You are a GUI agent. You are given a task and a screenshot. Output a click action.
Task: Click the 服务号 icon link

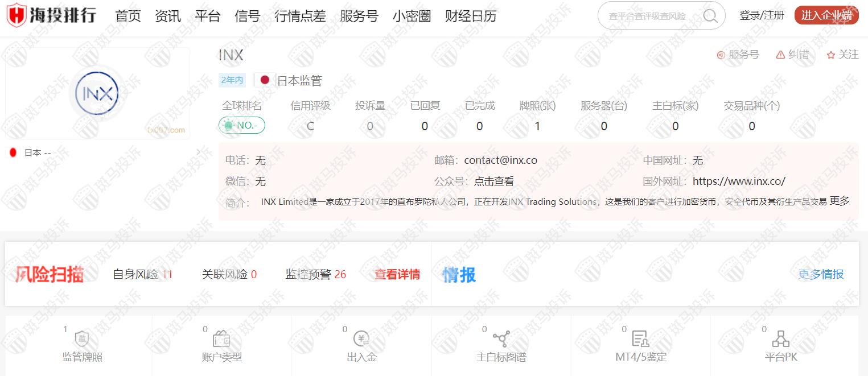pos(721,55)
